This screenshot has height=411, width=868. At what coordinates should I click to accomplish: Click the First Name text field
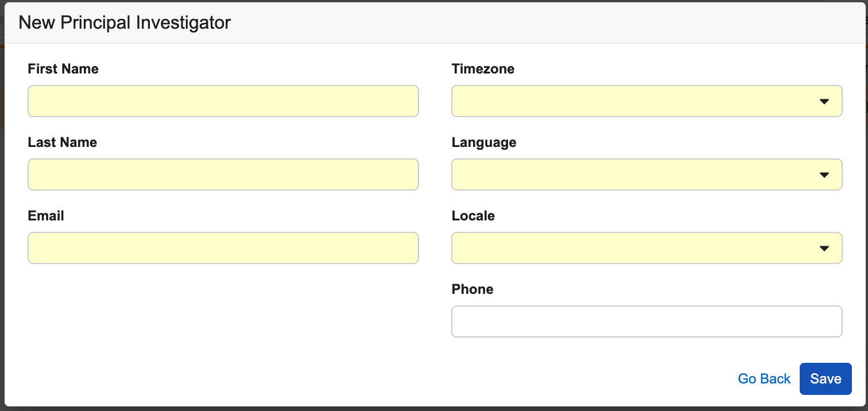(x=223, y=101)
